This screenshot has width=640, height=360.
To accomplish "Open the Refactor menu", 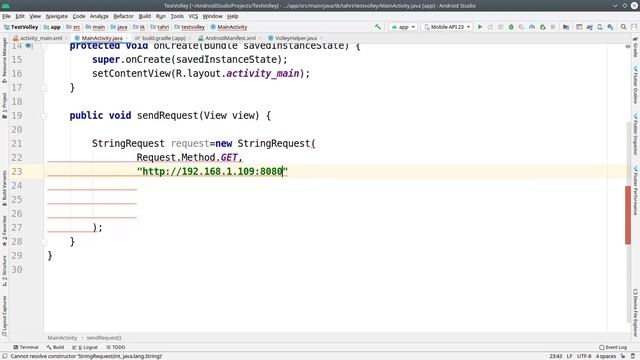I will coord(123,16).
